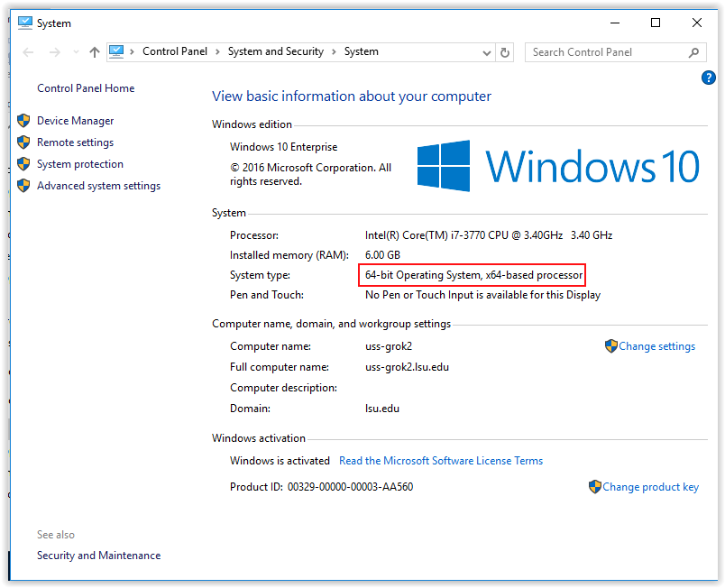The height and width of the screenshot is (588, 725).
Task: Click shield icon next to Change product key
Action: pyautogui.click(x=594, y=486)
